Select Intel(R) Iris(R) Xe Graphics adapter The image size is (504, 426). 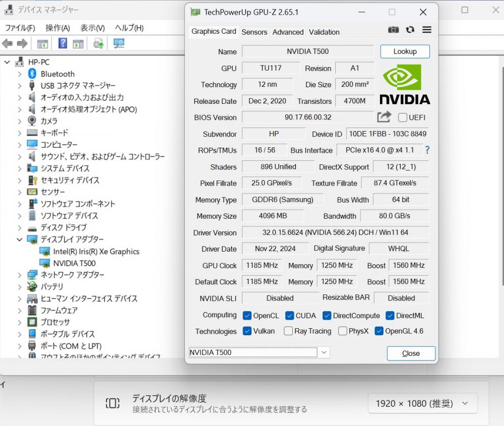[x=96, y=252]
